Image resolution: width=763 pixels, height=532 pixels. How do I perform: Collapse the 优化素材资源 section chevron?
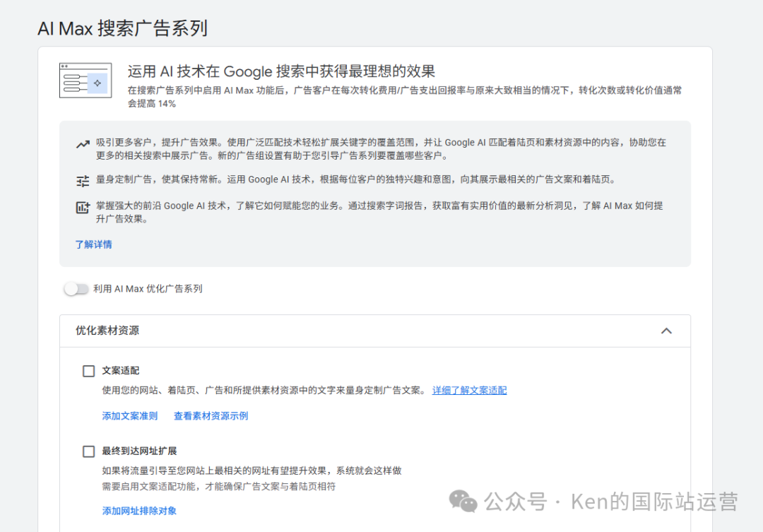point(666,331)
